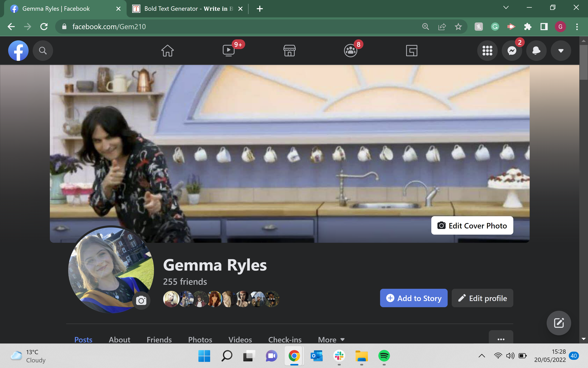Click the browser back arrow

[x=11, y=27]
